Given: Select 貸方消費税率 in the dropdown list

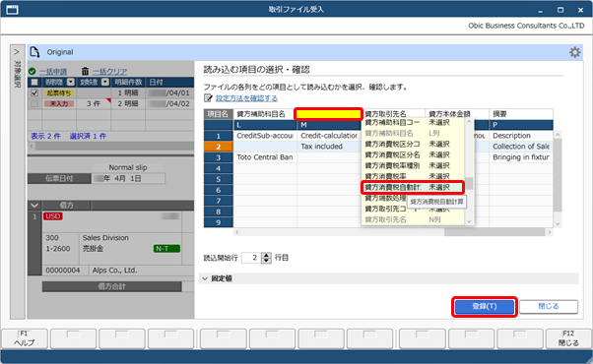Looking at the screenshot, I should [413, 176].
